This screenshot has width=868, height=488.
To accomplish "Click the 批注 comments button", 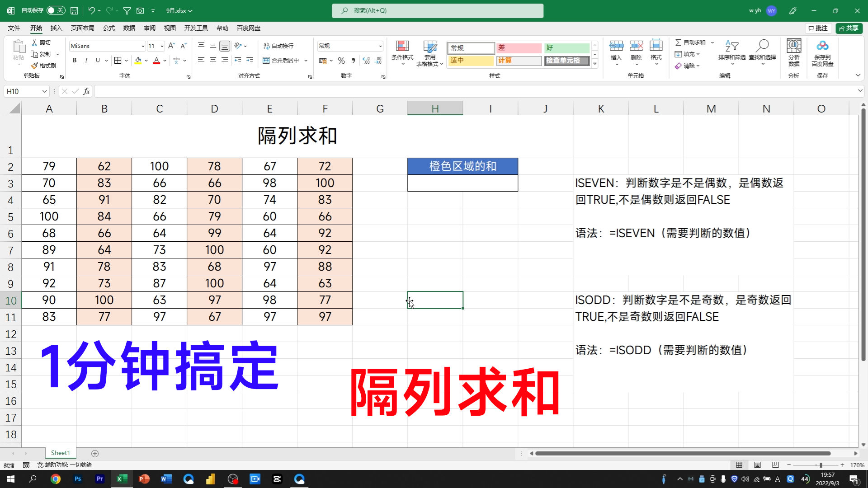I will [x=818, y=28].
